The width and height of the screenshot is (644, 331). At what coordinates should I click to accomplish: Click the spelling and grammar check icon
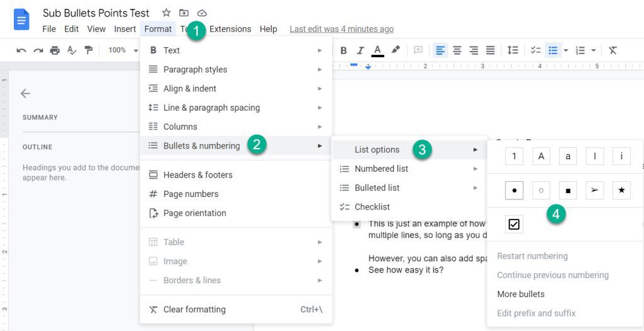click(72, 50)
